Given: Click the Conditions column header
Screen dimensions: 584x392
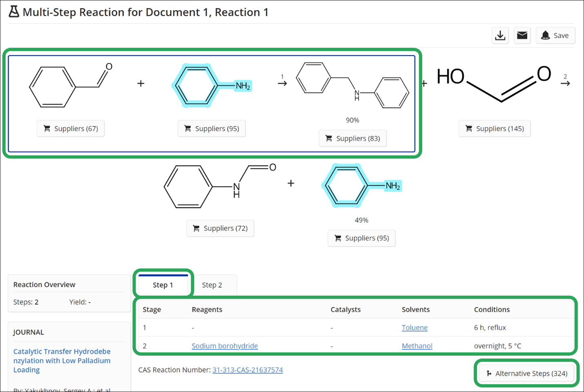Looking at the screenshot, I should (492, 310).
